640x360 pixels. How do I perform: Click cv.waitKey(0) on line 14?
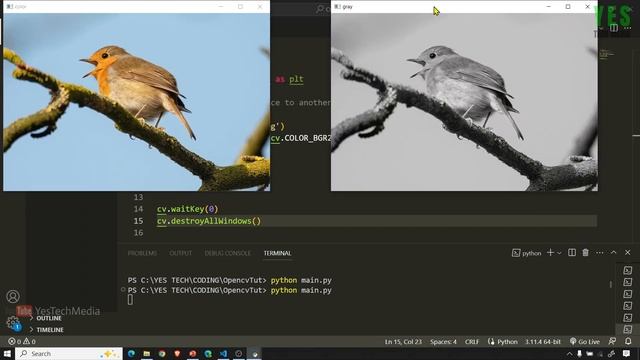point(188,209)
